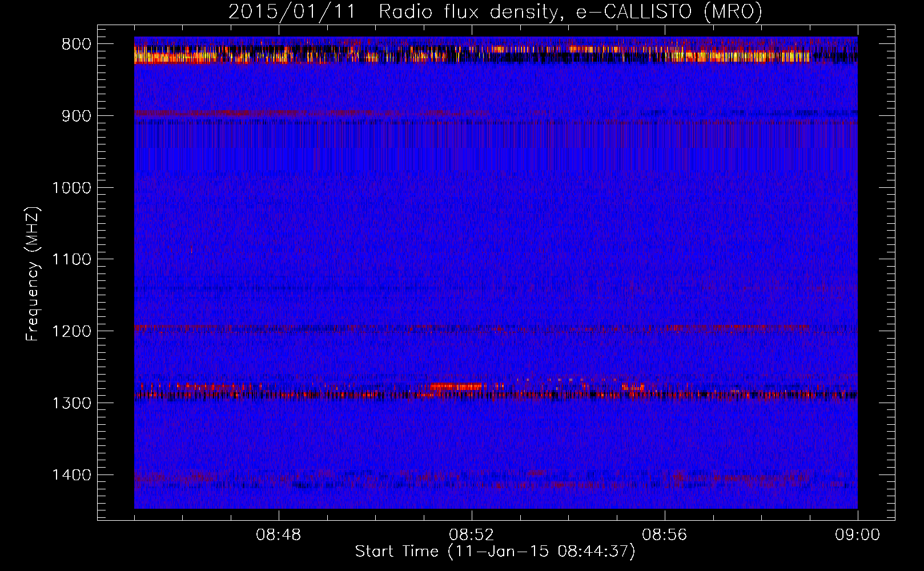Click 'Start Time (11-Jan-15 08:44:37)' axis title

pos(495,552)
